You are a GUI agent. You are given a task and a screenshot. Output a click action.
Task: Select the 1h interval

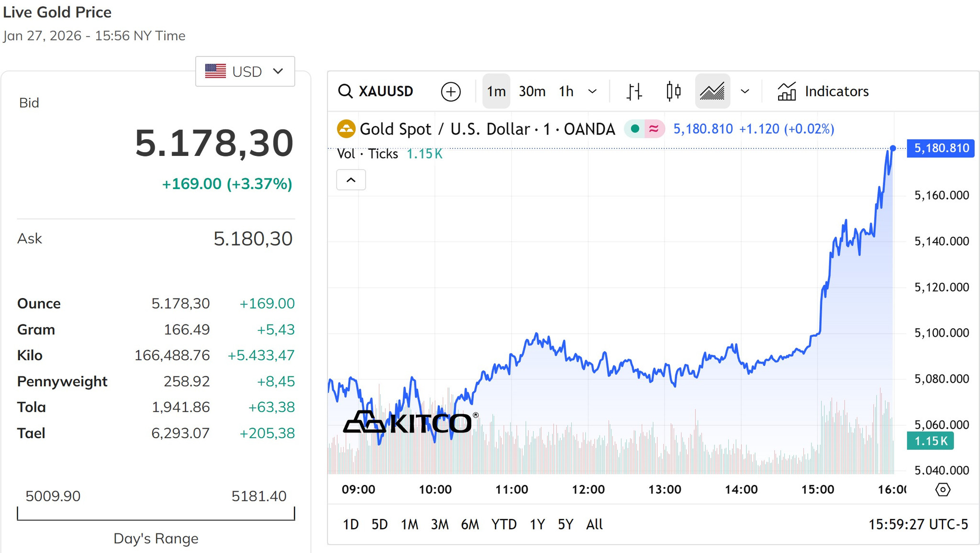(x=566, y=91)
